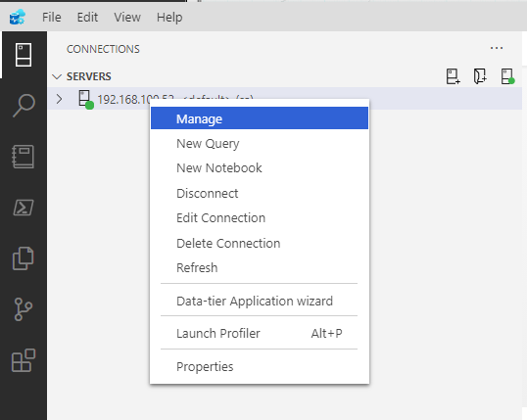Open the Extensions icon
The height and width of the screenshot is (420, 527).
tap(24, 360)
